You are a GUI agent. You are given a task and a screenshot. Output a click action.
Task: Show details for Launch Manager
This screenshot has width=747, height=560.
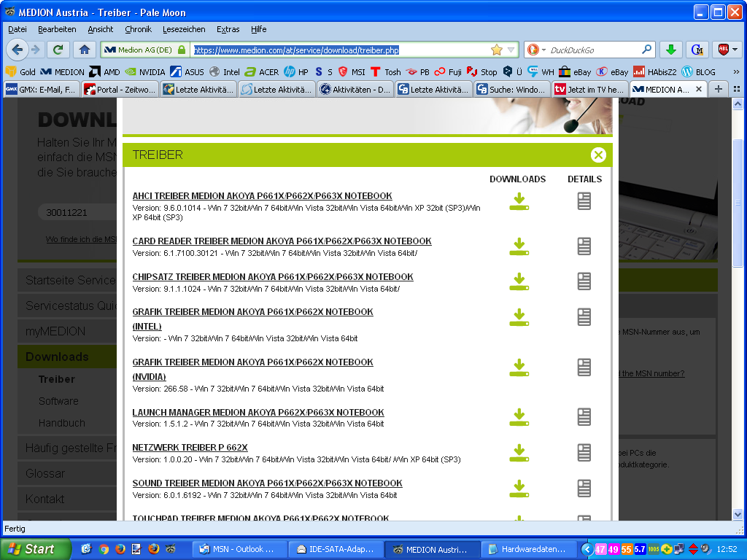point(584,417)
